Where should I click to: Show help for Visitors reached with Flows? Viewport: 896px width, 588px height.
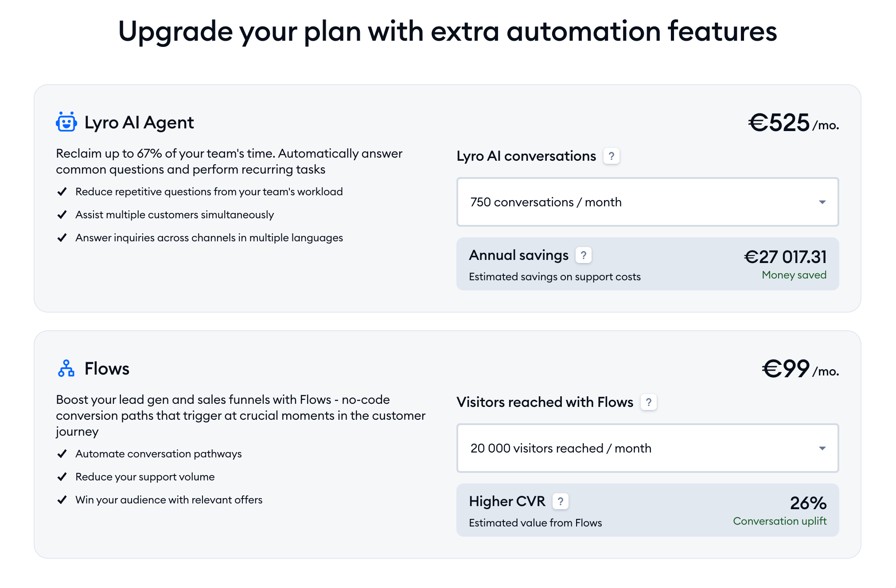point(648,402)
